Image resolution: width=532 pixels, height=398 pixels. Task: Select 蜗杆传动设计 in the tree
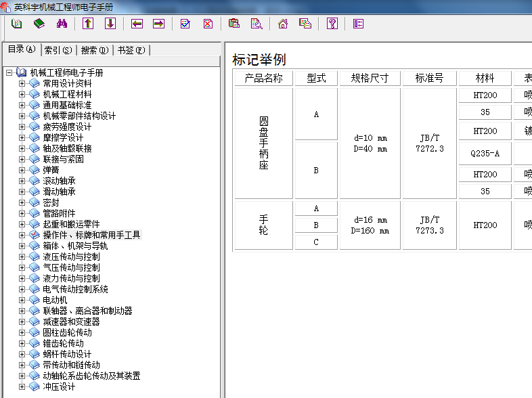pos(67,355)
